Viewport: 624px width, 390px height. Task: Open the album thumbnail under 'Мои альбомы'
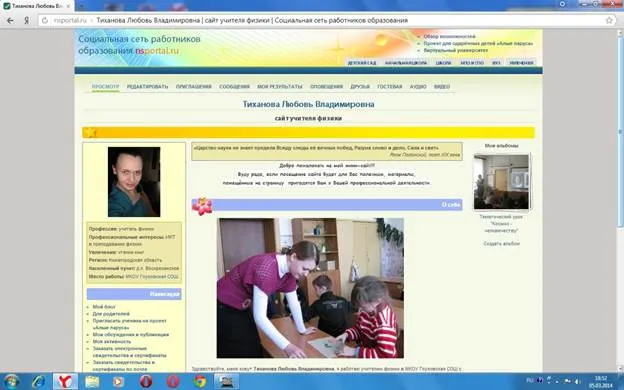coord(501,182)
